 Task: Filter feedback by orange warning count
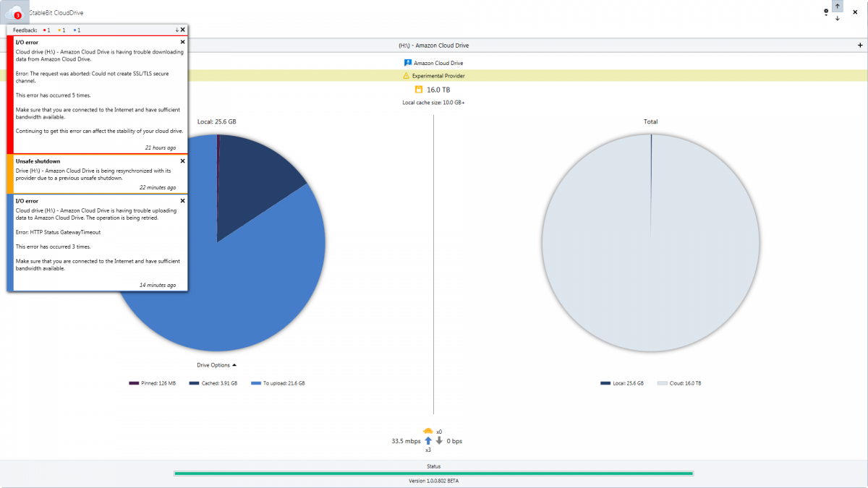[x=61, y=30]
